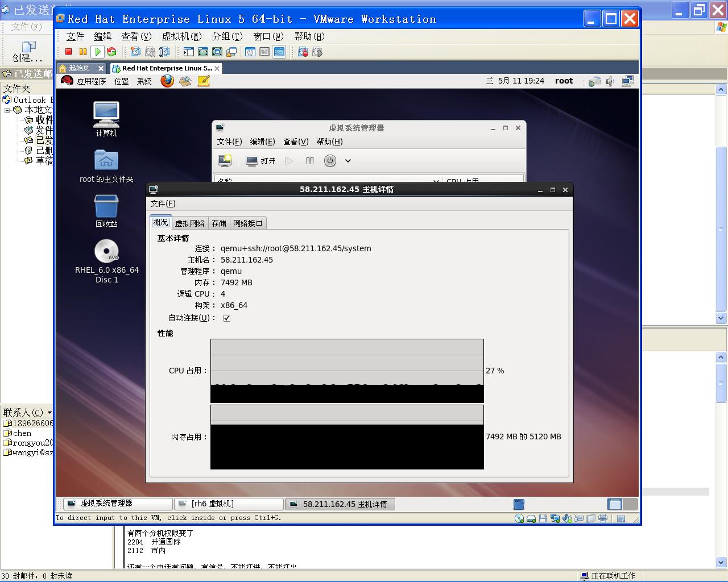This screenshot has width=728, height=582.
Task: Open the File (文件) menu in host details window
Action: pyautogui.click(x=163, y=203)
